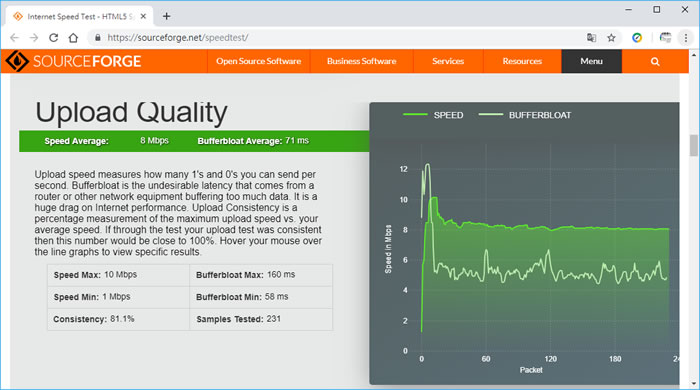The width and height of the screenshot is (700, 390).
Task: Open the Open Source Software menu
Action: pyautogui.click(x=258, y=61)
